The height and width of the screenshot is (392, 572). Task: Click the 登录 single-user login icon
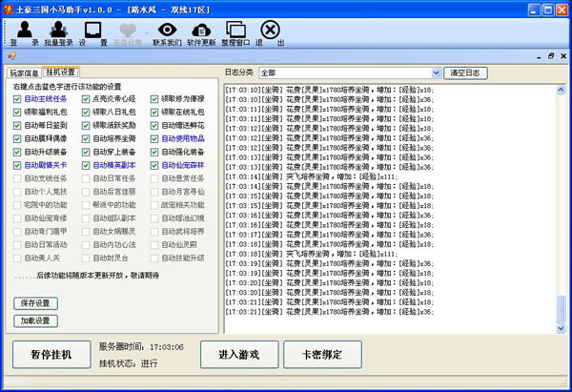pyautogui.click(x=25, y=33)
